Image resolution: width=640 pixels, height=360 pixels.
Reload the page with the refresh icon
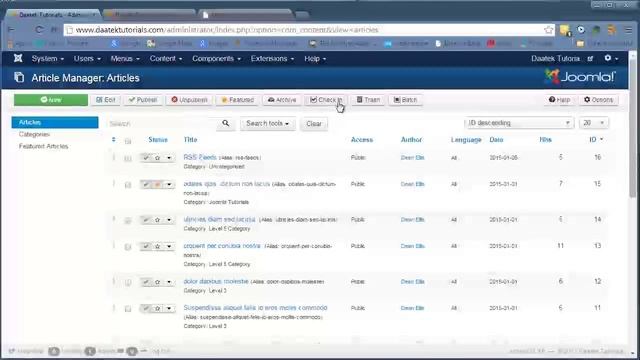point(39,30)
